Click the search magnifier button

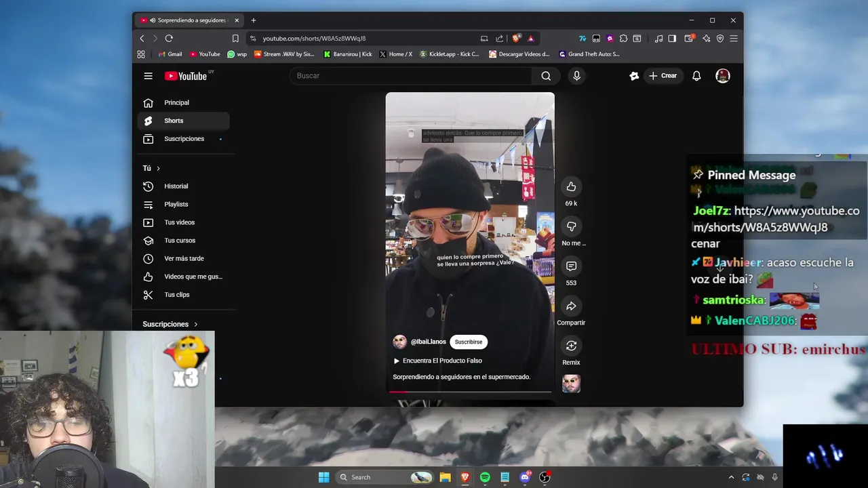546,76
